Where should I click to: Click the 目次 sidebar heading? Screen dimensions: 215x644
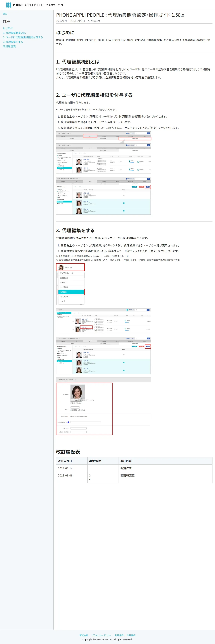tap(7, 22)
